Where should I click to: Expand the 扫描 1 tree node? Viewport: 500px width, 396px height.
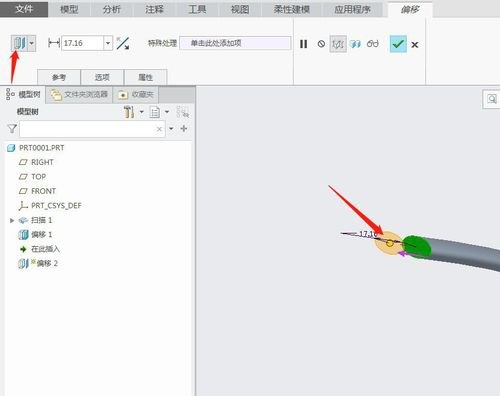(x=12, y=220)
